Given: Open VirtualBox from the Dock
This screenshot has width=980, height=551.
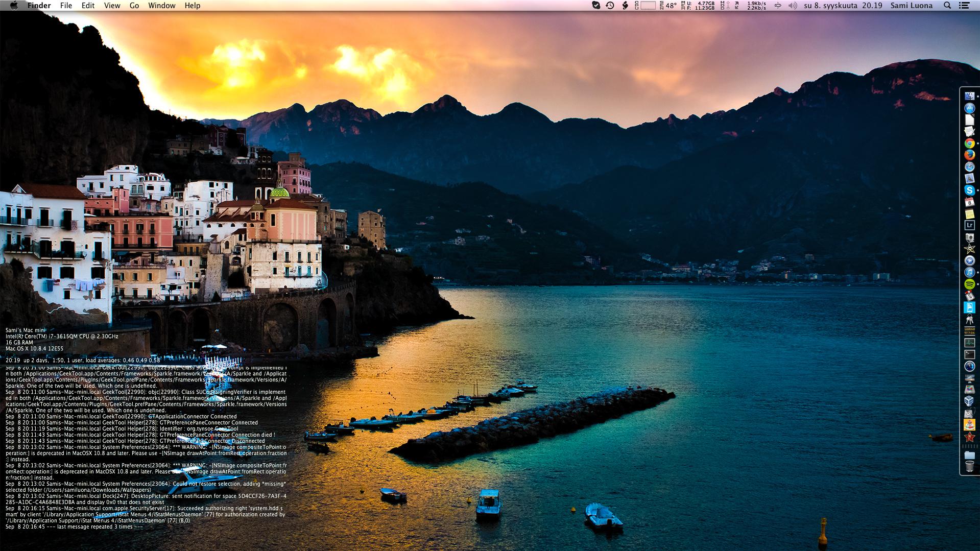Looking at the screenshot, I should (969, 401).
